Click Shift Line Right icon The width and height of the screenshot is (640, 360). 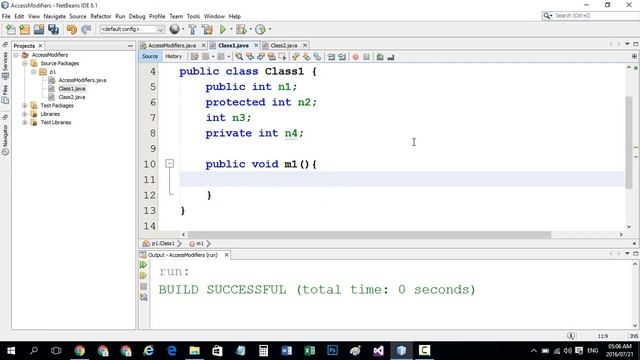(342, 57)
